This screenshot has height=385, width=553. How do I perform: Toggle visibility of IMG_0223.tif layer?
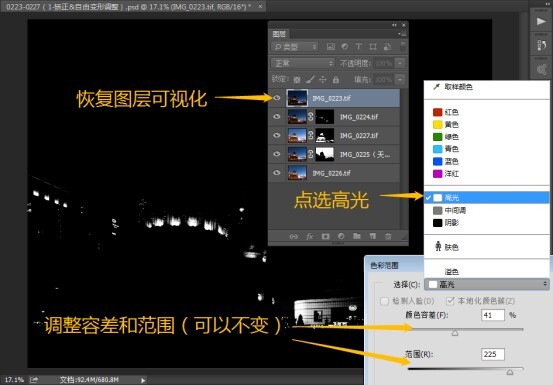click(277, 98)
